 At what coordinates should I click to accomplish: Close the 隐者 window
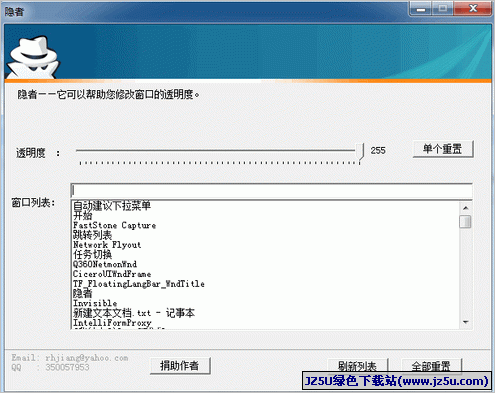(x=473, y=9)
